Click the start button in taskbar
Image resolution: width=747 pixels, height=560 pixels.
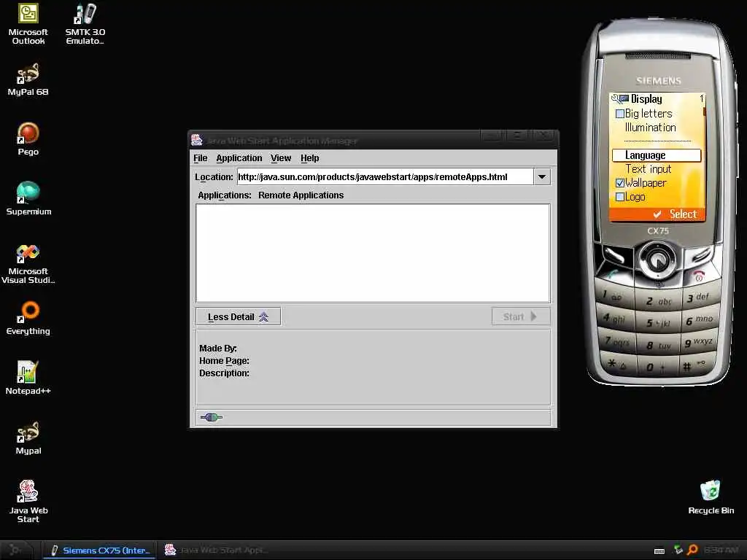click(16, 550)
